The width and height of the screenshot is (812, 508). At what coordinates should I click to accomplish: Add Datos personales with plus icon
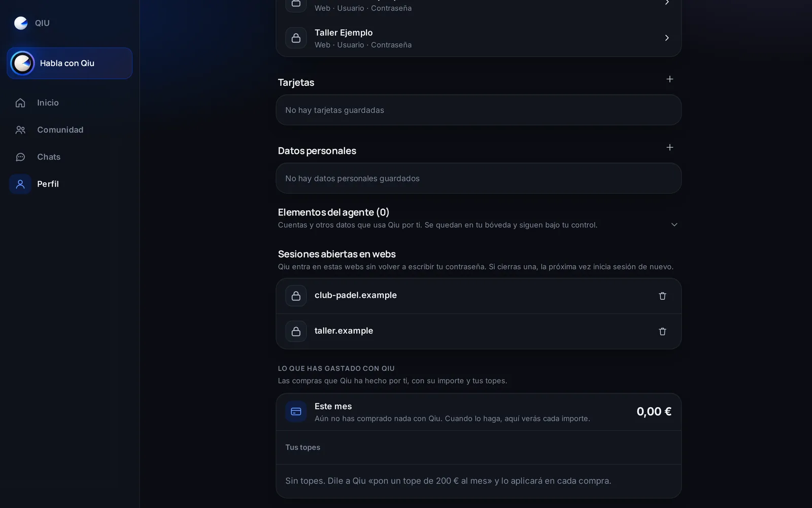(x=670, y=147)
